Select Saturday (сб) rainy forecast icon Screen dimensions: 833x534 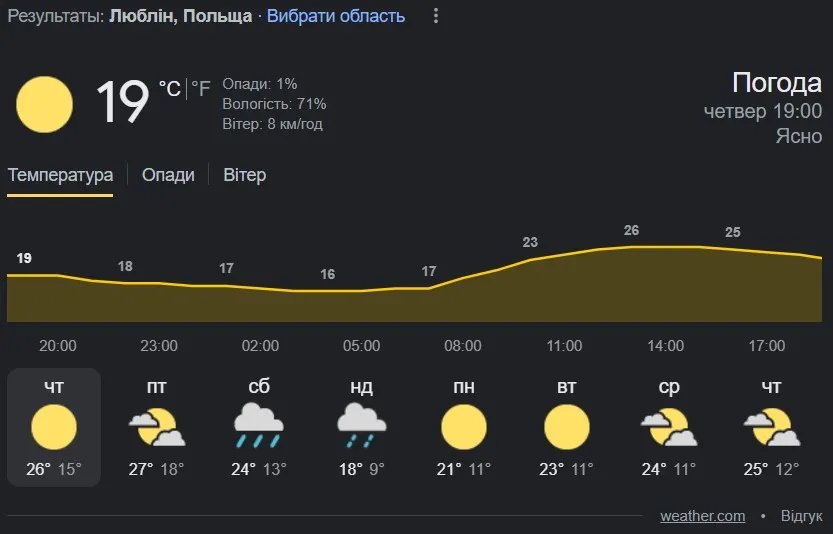258,427
